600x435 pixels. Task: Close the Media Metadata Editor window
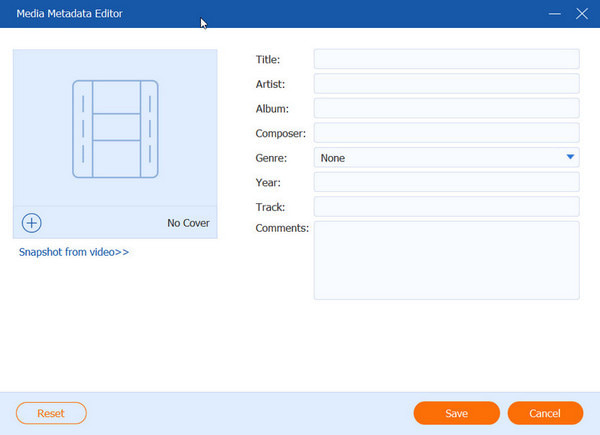tap(582, 14)
